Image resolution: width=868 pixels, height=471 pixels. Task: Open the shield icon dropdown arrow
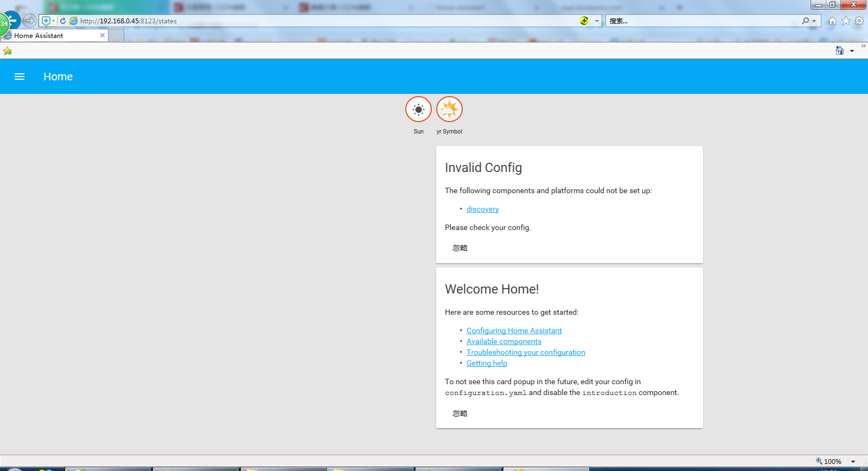point(53,21)
